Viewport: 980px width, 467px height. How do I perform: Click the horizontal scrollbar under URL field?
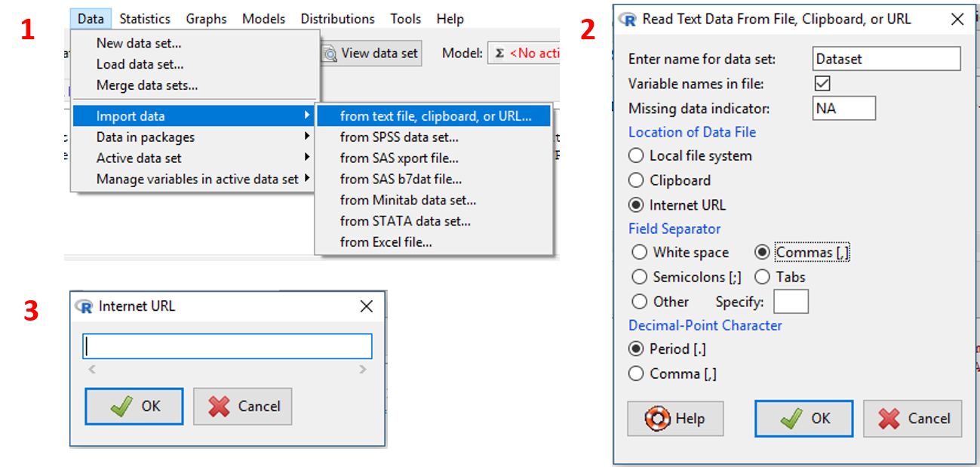pyautogui.click(x=227, y=370)
